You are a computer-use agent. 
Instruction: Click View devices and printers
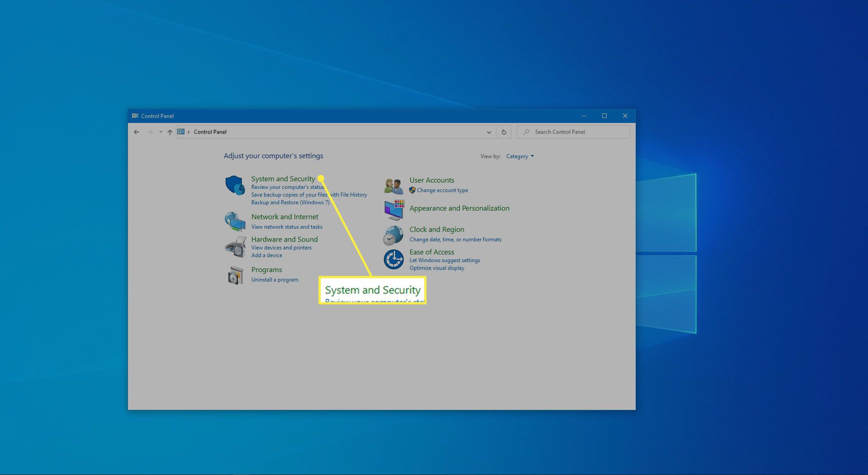click(281, 248)
